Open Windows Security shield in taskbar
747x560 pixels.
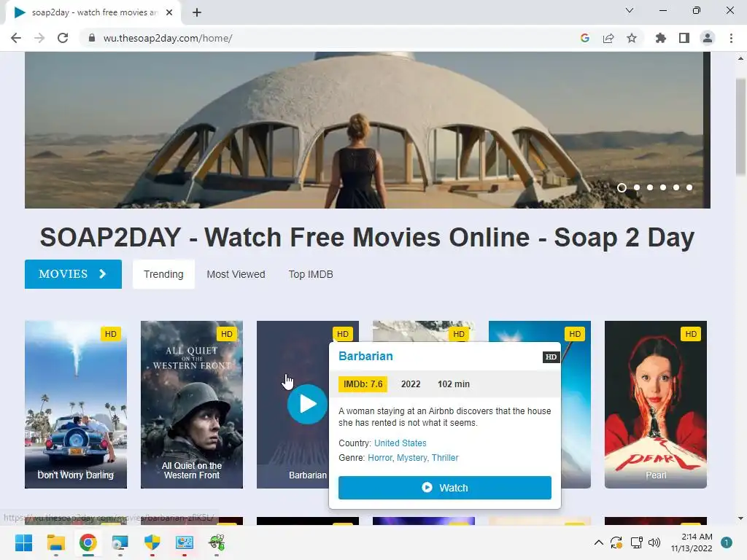point(152,542)
